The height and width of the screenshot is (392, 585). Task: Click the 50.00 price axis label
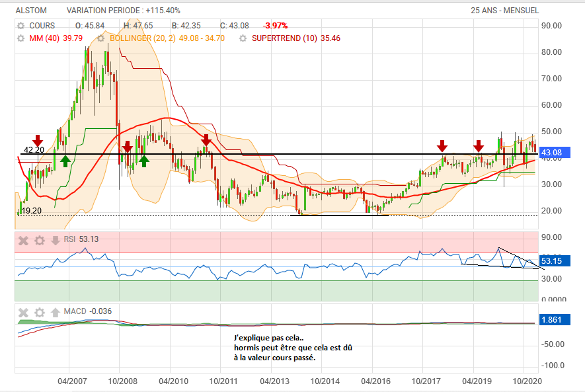[x=551, y=132]
